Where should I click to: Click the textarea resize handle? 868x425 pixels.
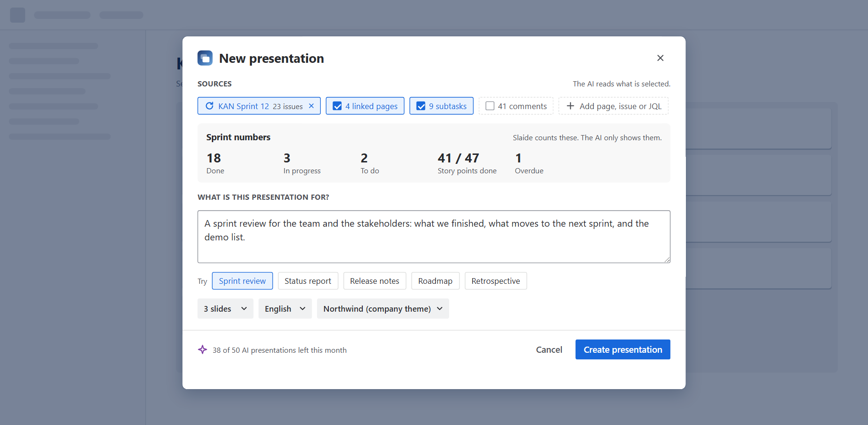pyautogui.click(x=667, y=259)
